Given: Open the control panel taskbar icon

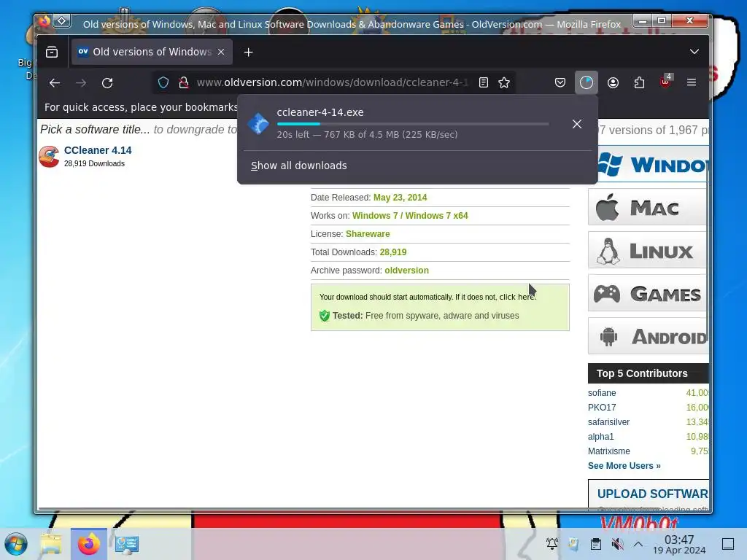Looking at the screenshot, I should (x=127, y=544).
